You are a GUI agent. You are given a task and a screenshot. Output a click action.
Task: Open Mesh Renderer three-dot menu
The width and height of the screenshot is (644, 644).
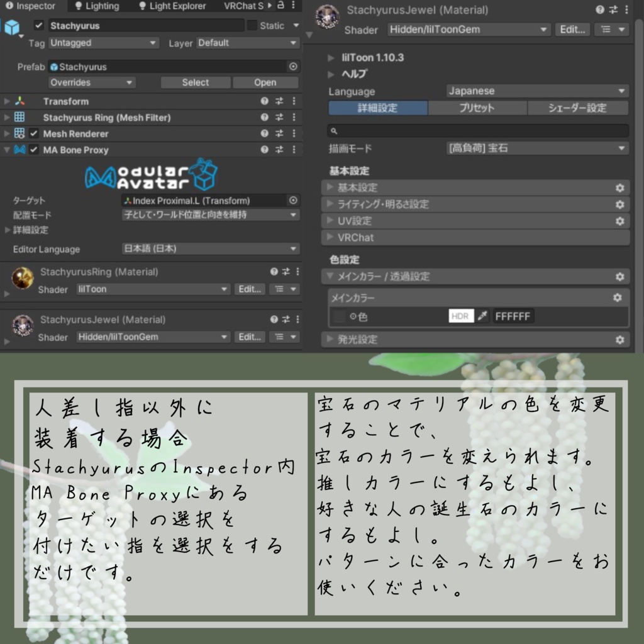tap(294, 133)
